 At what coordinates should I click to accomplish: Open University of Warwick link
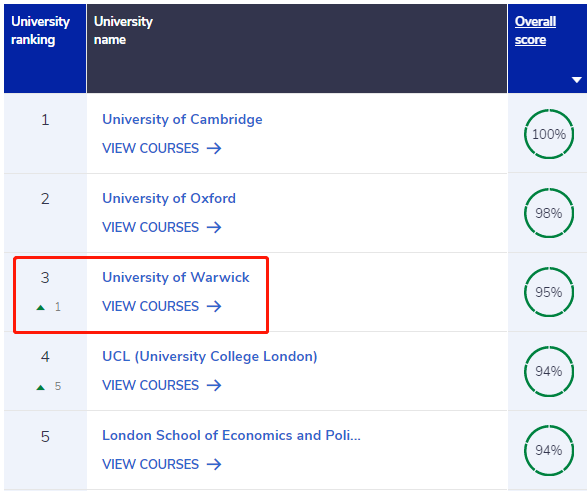(176, 277)
